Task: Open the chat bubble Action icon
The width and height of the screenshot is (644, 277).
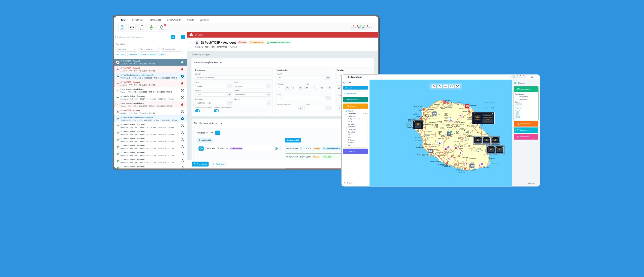Action: coord(142,27)
